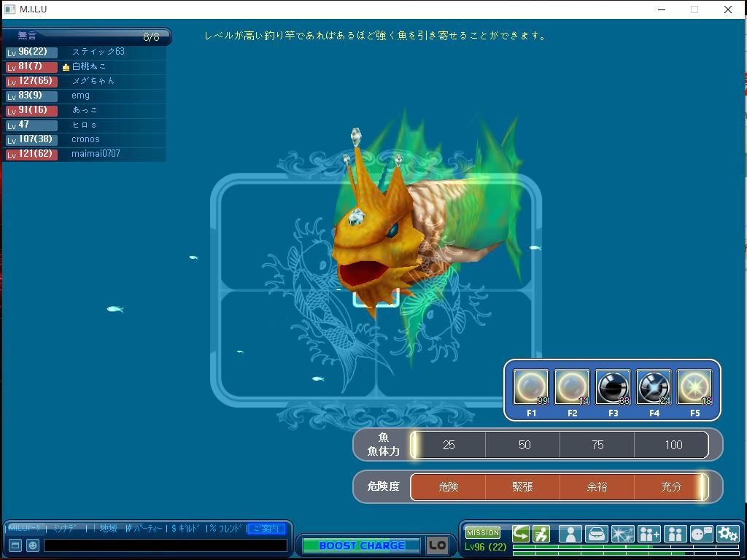Use the F1 skill item slot
This screenshot has width=747, height=560.
pos(531,387)
